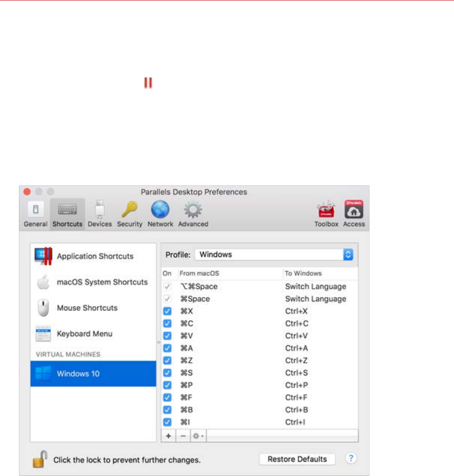Uncheck the ⌘F to Ctrl+F shortcut
Viewport: 454px width, 476px height.
167,397
